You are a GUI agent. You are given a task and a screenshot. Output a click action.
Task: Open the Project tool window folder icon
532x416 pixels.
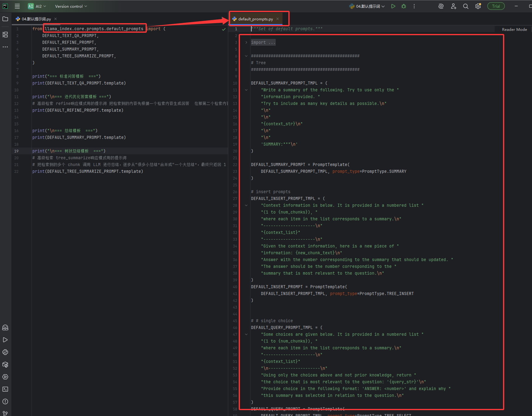[5, 19]
